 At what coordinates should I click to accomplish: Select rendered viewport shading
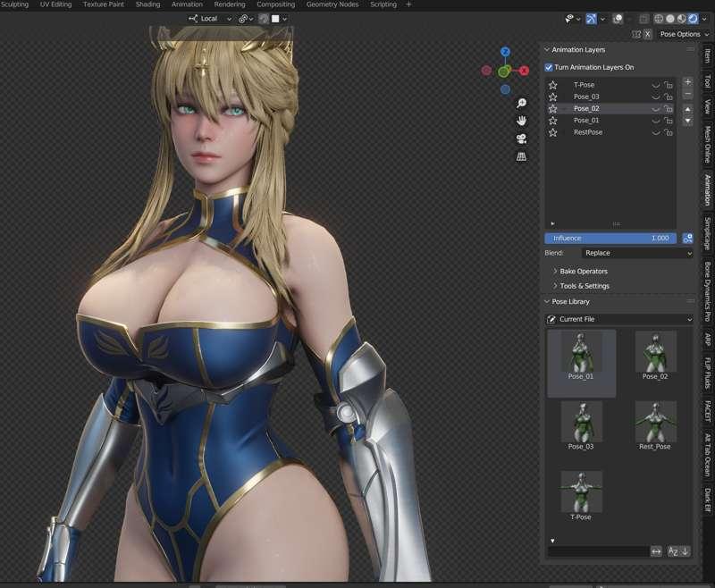click(x=694, y=19)
